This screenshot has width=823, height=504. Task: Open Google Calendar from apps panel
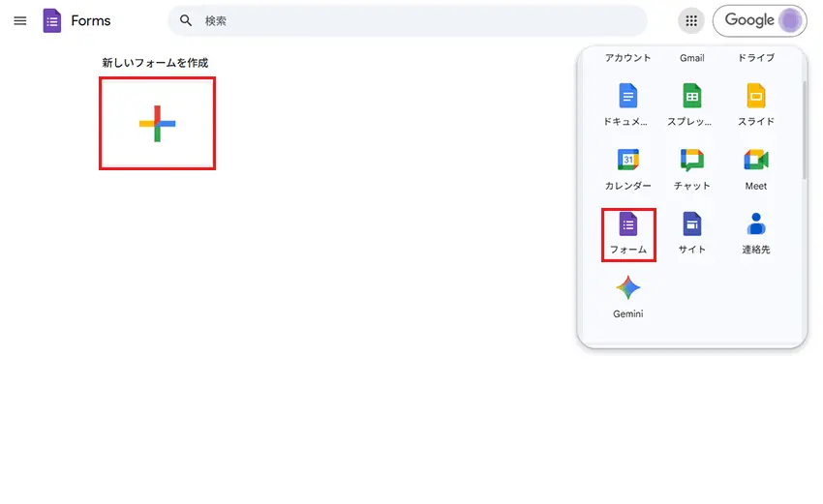pyautogui.click(x=628, y=166)
